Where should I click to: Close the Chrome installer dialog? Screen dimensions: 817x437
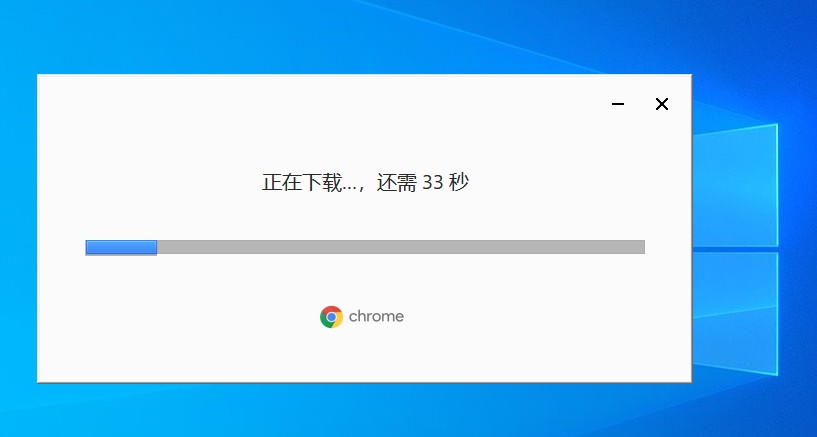662,104
